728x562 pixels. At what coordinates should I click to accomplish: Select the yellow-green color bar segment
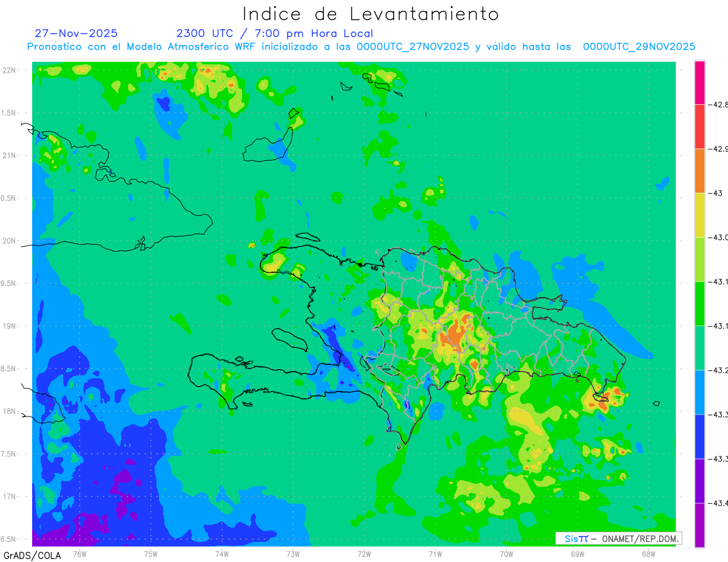(699, 259)
